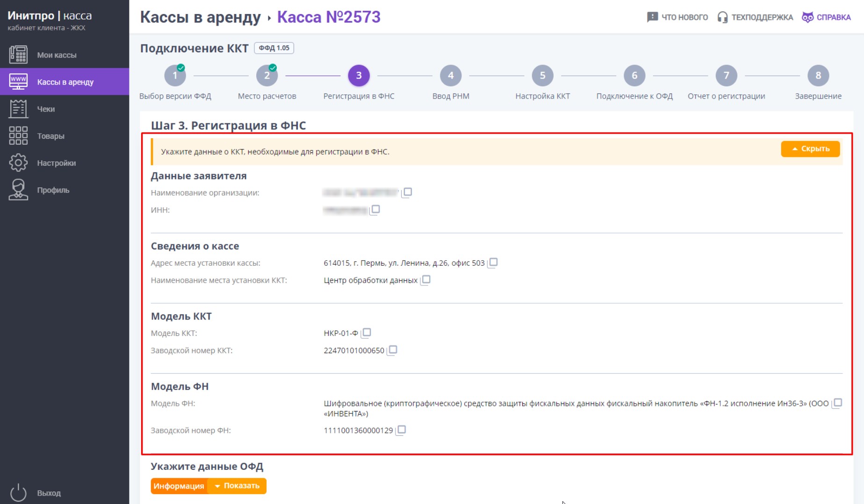
Task: Select Кассы в аренду menu item
Action: 65,82
